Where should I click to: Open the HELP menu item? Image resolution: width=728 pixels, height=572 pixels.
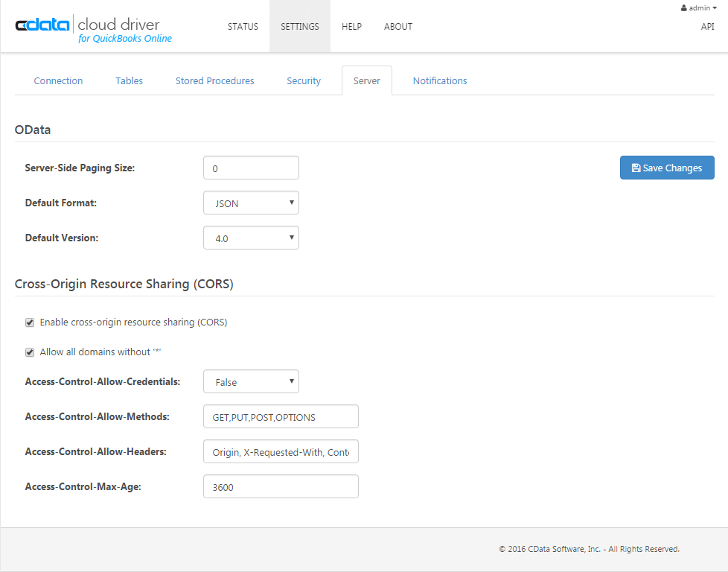(x=351, y=26)
